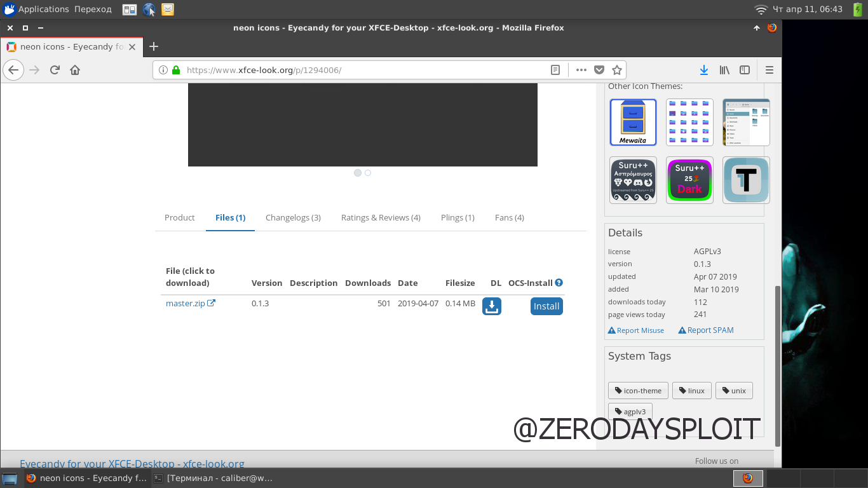Viewport: 868px width, 488px height.
Task: Open the Suru++ Ασπρόμαυρος theme thumbnail
Action: pos(633,180)
